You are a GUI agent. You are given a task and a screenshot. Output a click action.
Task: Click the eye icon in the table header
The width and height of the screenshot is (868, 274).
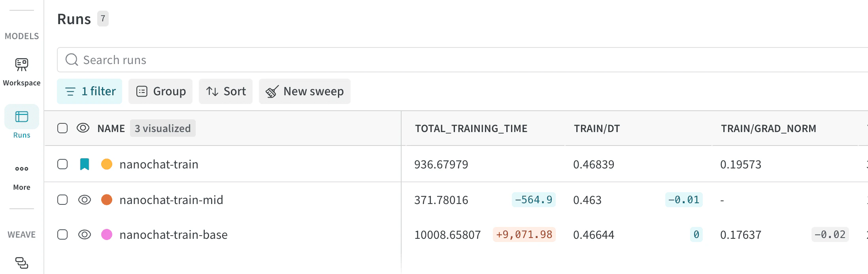tap(83, 128)
